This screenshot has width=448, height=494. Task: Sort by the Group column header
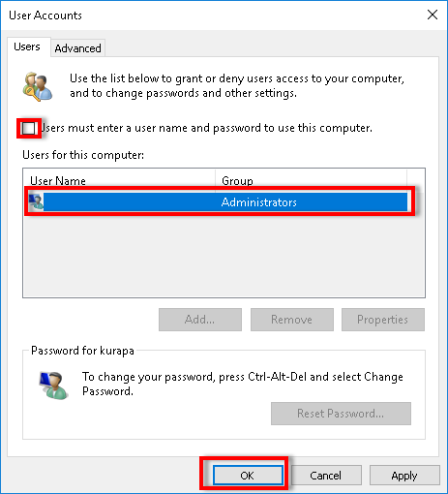pos(311,180)
